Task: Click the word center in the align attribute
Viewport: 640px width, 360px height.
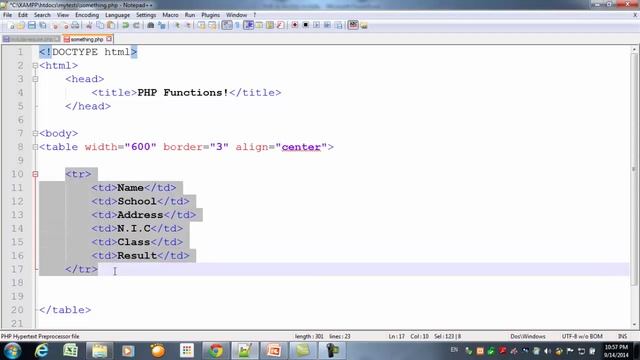Action: click(x=301, y=147)
